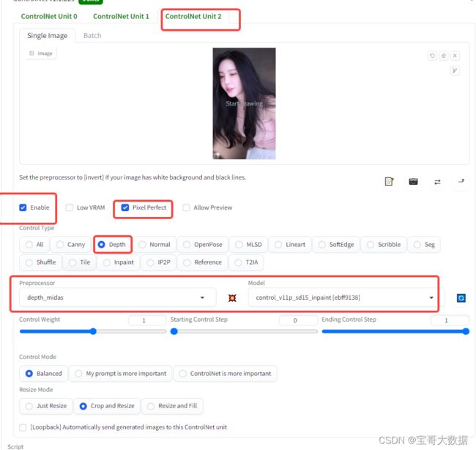Select the All control type
The image size is (476, 450).
pyautogui.click(x=34, y=245)
